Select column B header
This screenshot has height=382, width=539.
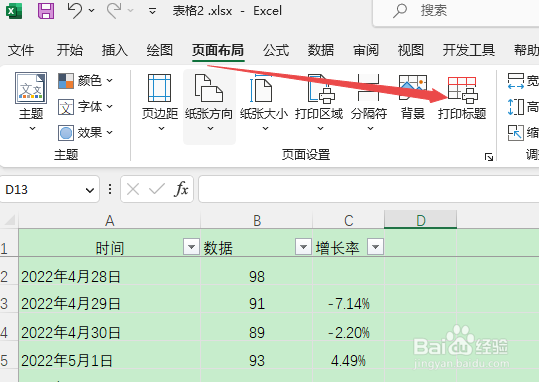pos(257,220)
